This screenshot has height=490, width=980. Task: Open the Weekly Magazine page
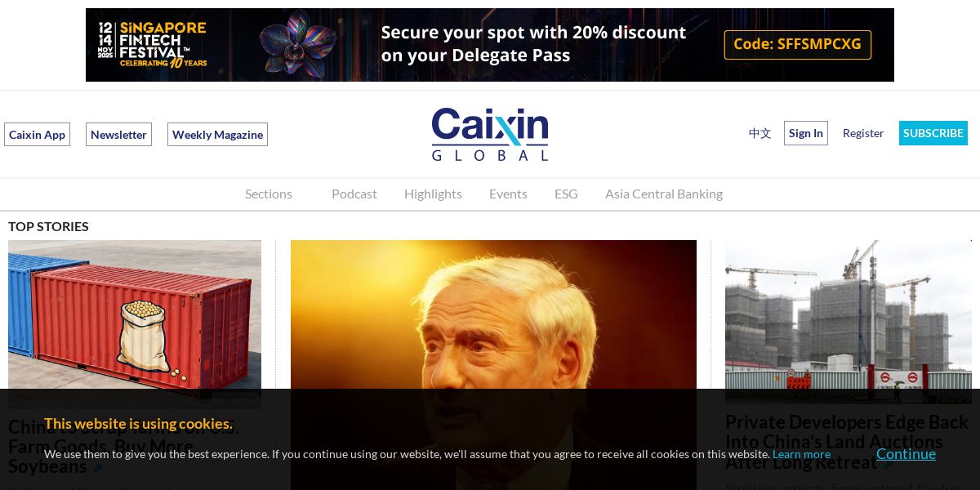coord(217,135)
